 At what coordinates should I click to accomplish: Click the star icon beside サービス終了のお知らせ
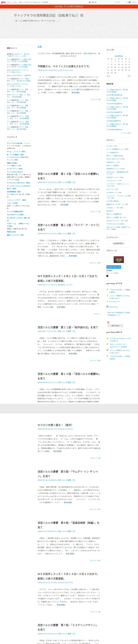107,338
